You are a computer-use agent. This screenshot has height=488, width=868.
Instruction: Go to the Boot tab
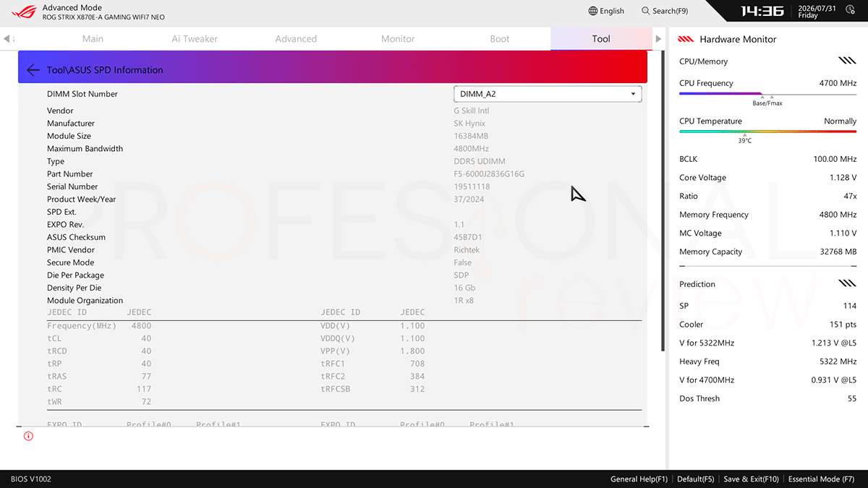click(x=500, y=39)
